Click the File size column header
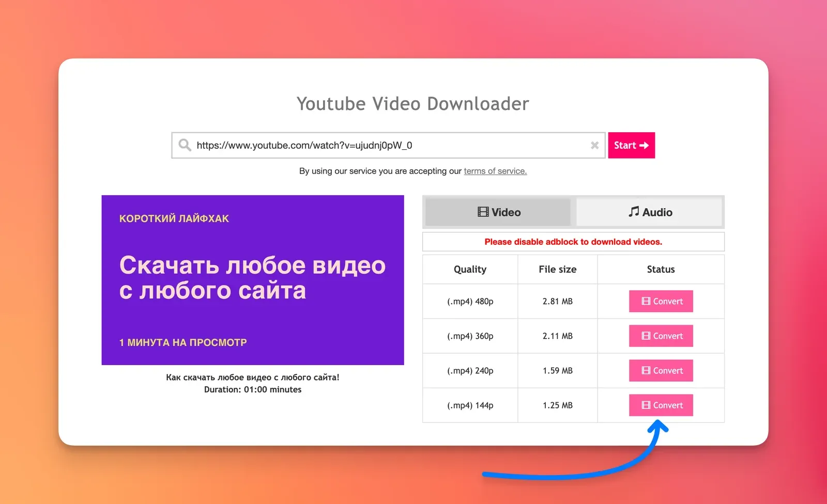Screen dimensions: 827x504 coord(557,270)
